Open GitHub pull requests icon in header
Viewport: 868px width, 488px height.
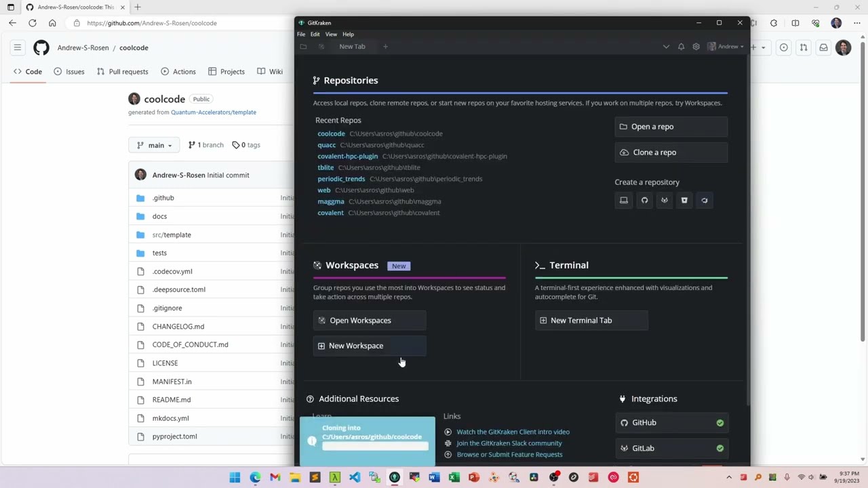click(x=804, y=47)
